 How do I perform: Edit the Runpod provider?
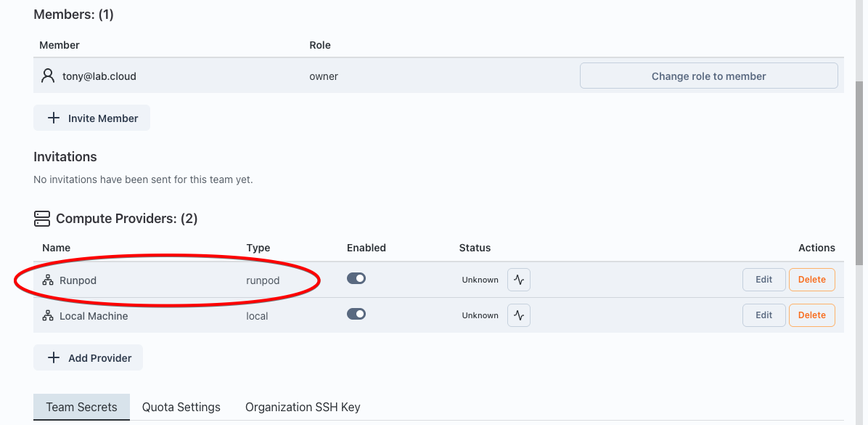(x=763, y=279)
